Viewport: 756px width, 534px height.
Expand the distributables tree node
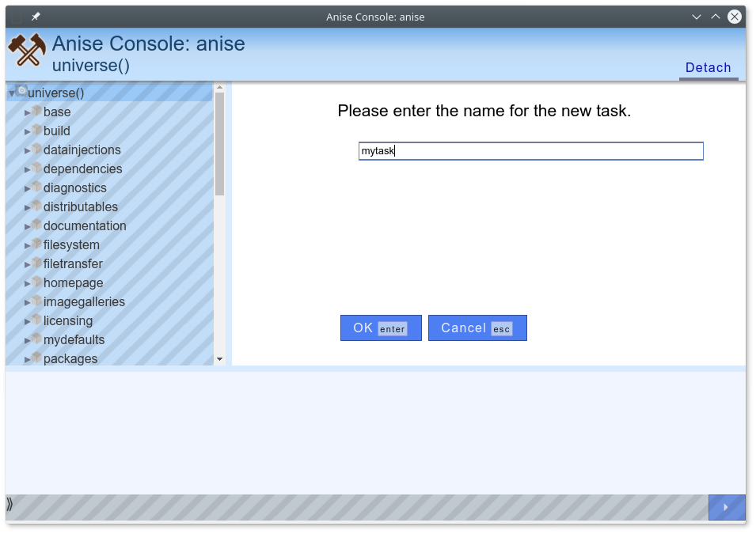28,208
